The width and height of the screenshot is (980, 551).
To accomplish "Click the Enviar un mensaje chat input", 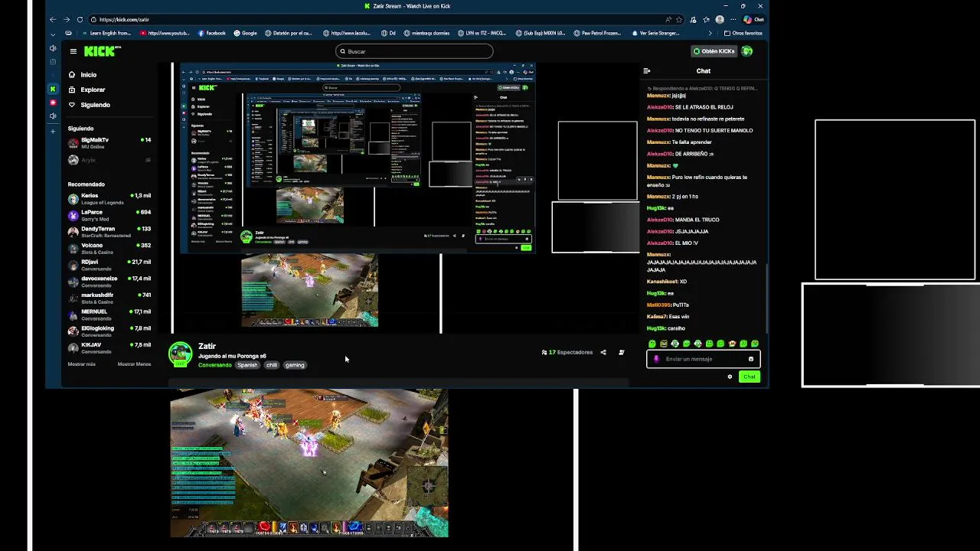I will tap(704, 359).
